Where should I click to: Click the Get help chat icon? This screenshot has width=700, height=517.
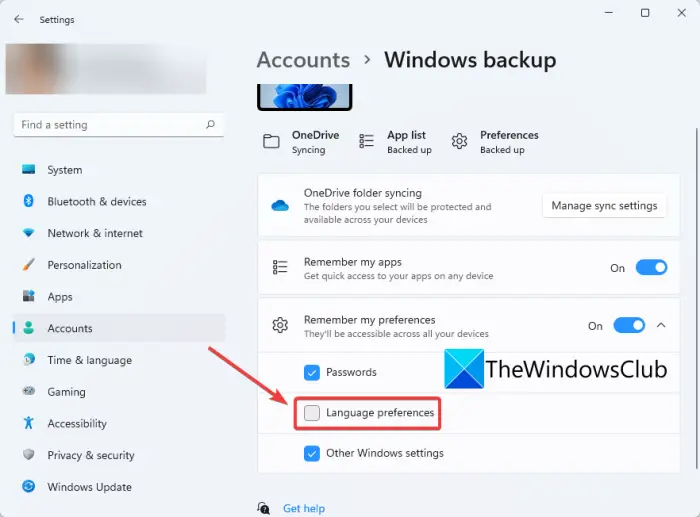pyautogui.click(x=263, y=508)
